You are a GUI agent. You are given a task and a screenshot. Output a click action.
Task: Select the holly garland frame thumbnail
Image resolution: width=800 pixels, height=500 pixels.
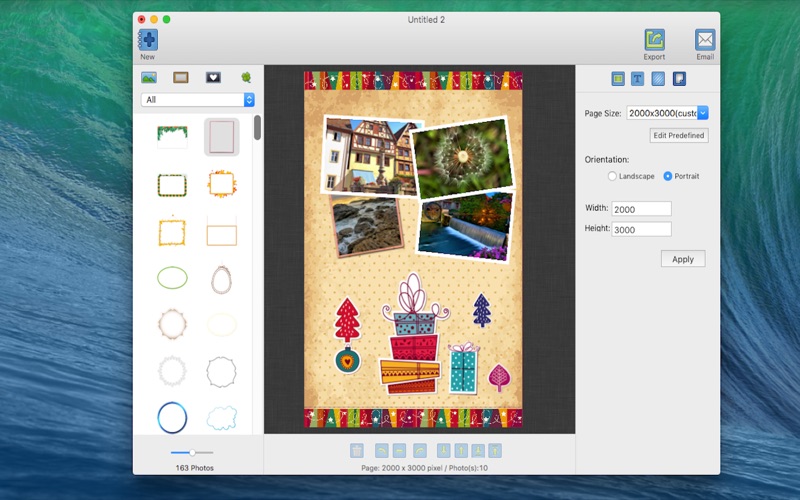[172, 137]
